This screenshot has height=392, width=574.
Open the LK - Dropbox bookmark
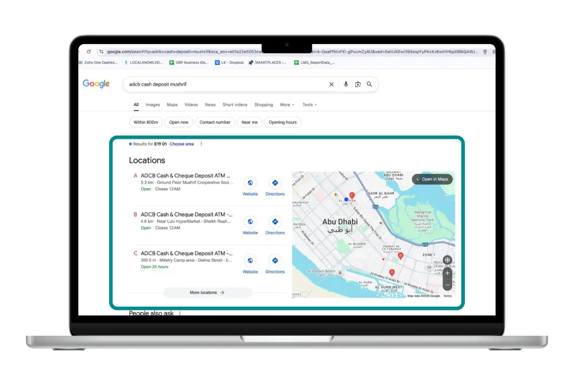pyautogui.click(x=229, y=63)
